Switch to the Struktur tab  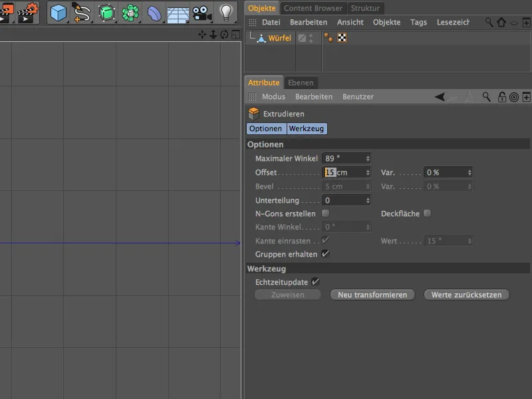point(365,8)
